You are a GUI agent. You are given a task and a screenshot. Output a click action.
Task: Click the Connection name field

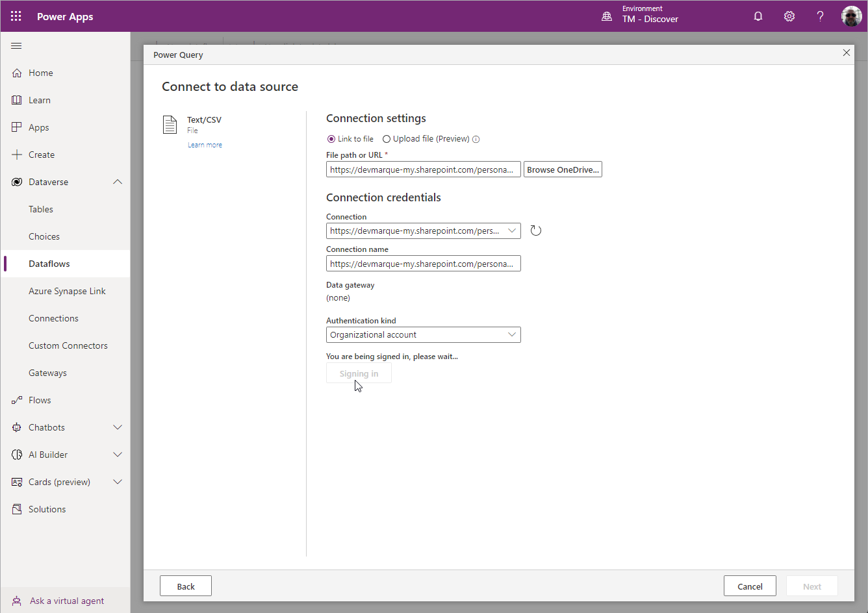tap(424, 263)
